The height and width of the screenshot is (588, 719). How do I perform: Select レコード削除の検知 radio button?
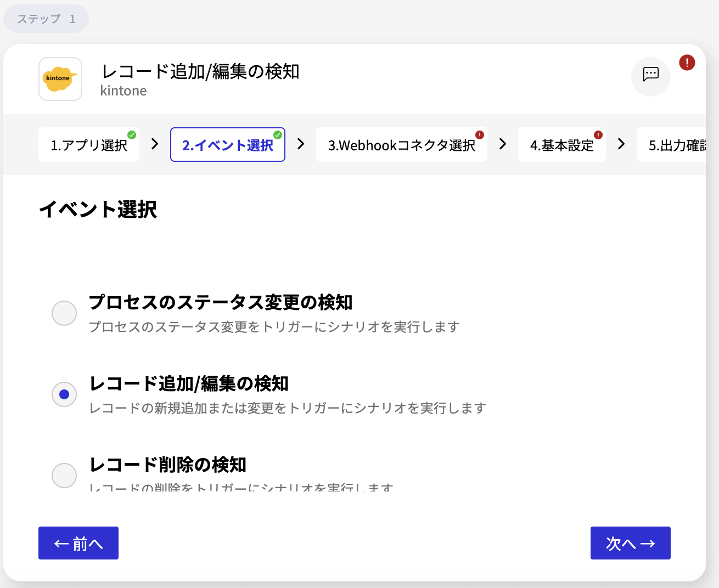(64, 476)
